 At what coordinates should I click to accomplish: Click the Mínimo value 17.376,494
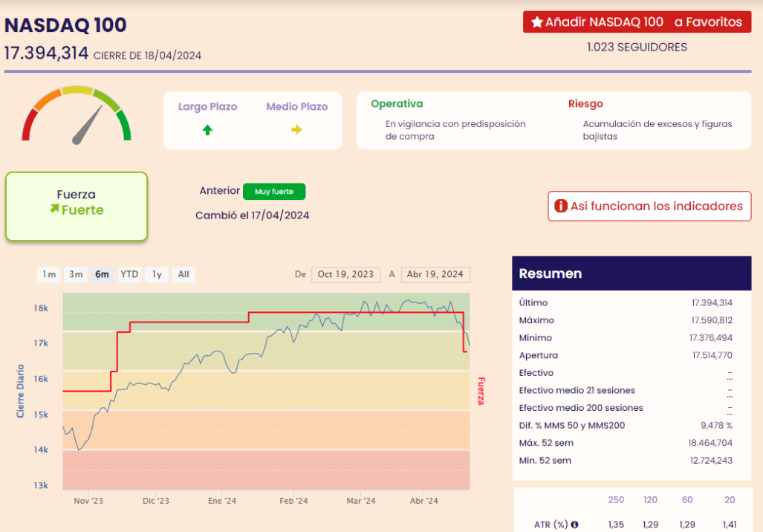coord(711,338)
